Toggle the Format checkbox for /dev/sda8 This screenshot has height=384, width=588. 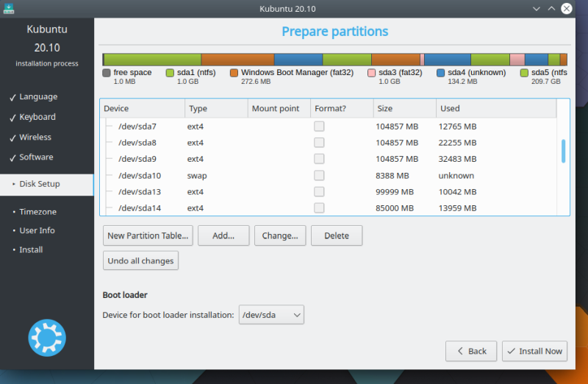point(319,143)
